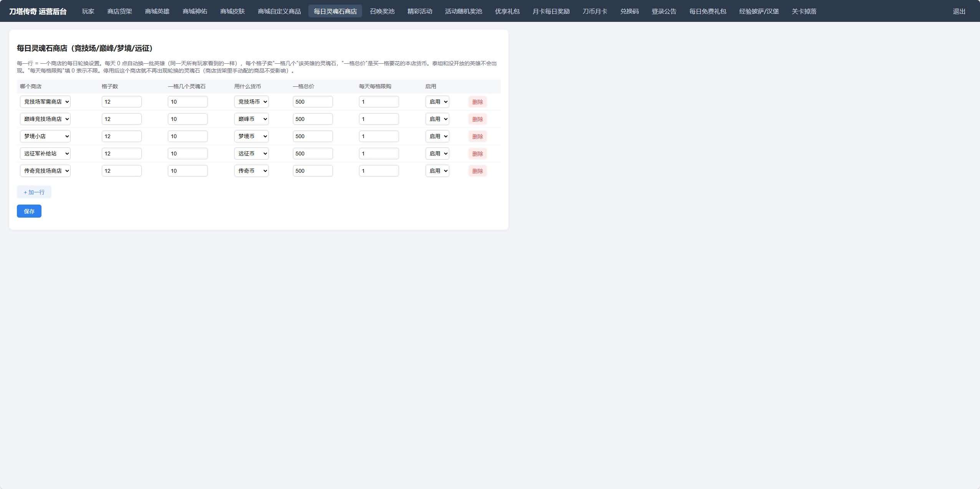980x489 pixels.
Task: Click 一格几个灵魂石 field in 巅峰竞技场商店 row
Action: click(x=188, y=119)
